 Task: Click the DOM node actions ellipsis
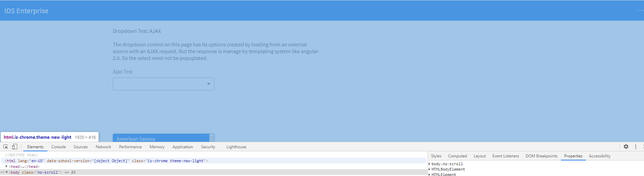tap(2, 172)
